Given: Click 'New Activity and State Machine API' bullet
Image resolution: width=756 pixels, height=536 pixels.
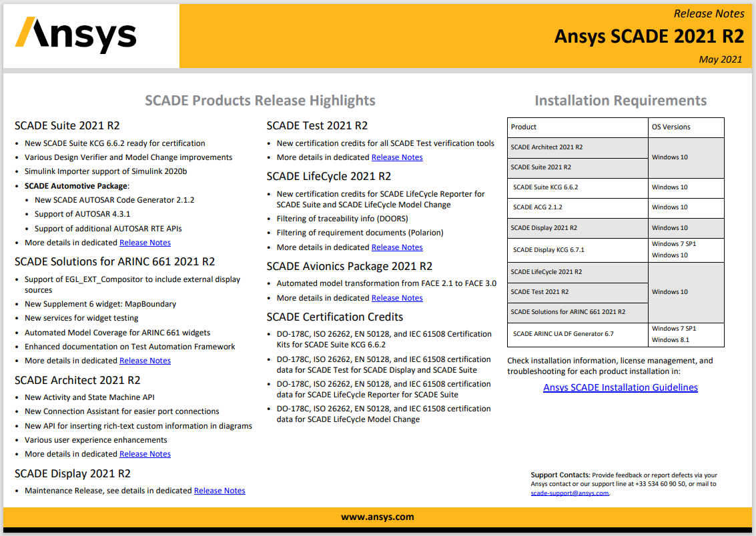Looking at the screenshot, I should click(89, 397).
